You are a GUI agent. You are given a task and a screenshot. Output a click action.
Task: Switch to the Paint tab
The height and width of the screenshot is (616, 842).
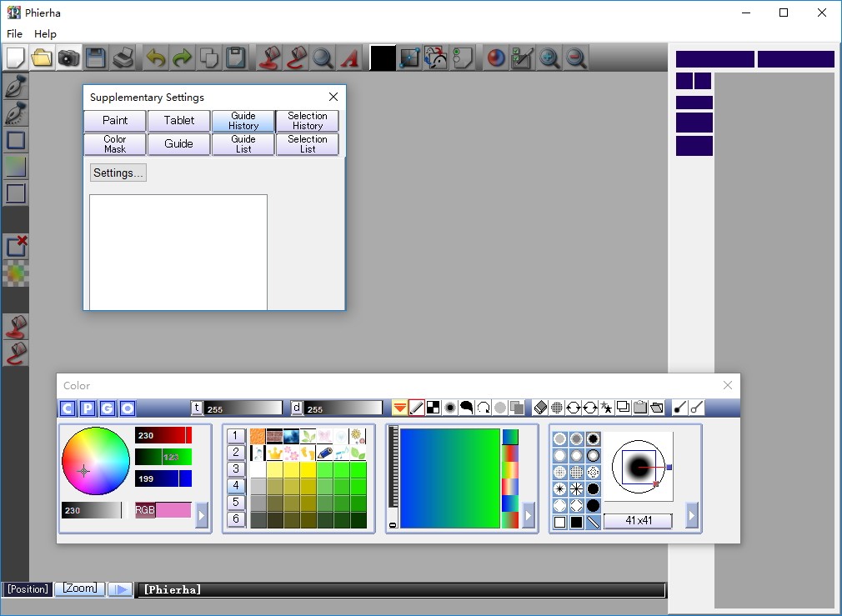pyautogui.click(x=115, y=120)
